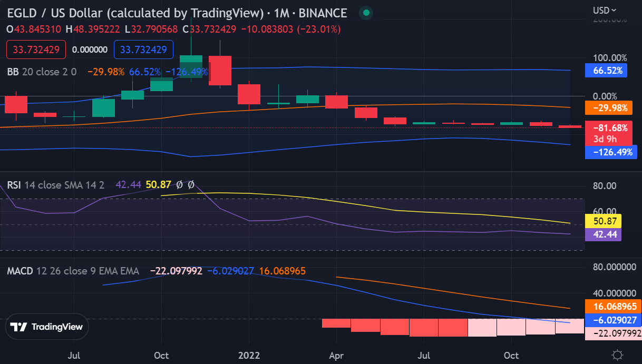Click the 3d 9h countdown label

click(x=606, y=140)
